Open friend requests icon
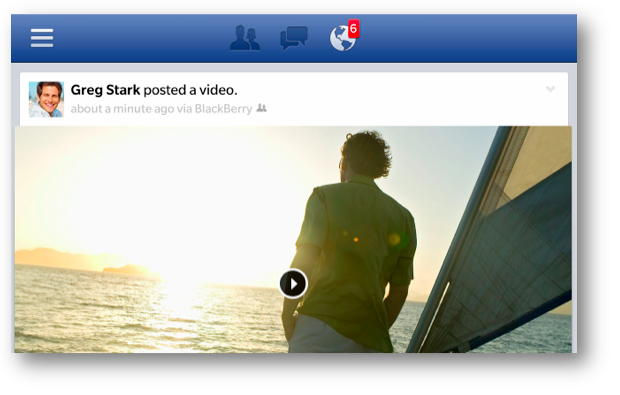The width and height of the screenshot is (620, 395). (245, 38)
